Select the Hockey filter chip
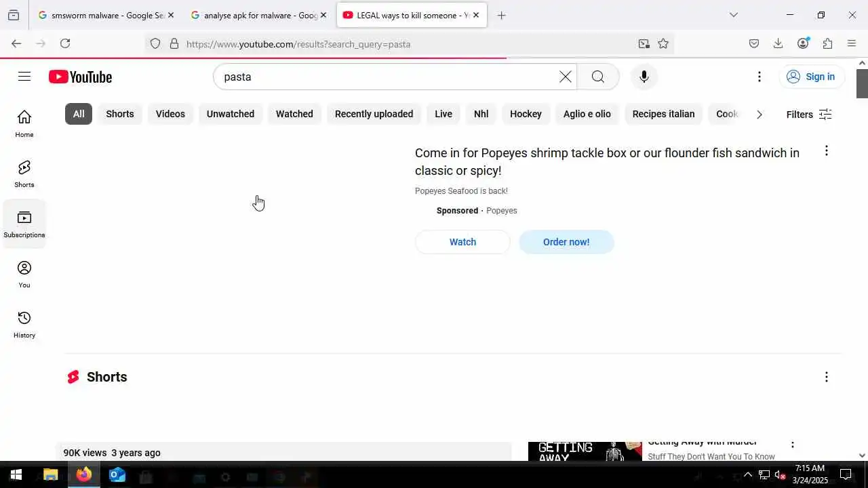The width and height of the screenshot is (868, 488). coord(526,114)
